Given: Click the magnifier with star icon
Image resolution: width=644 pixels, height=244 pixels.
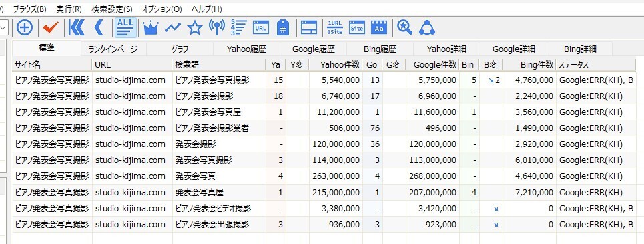Looking at the screenshot, I should click(404, 28).
